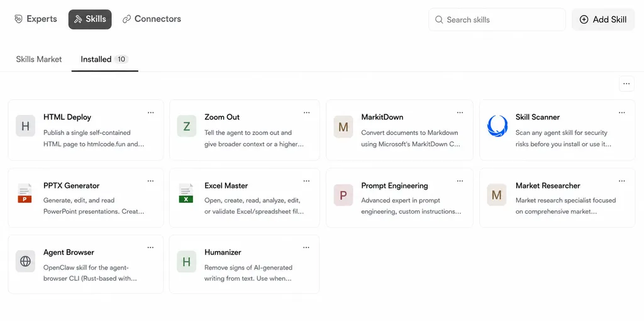Click the Add Skill button
The height and width of the screenshot is (321, 644).
[603, 19]
